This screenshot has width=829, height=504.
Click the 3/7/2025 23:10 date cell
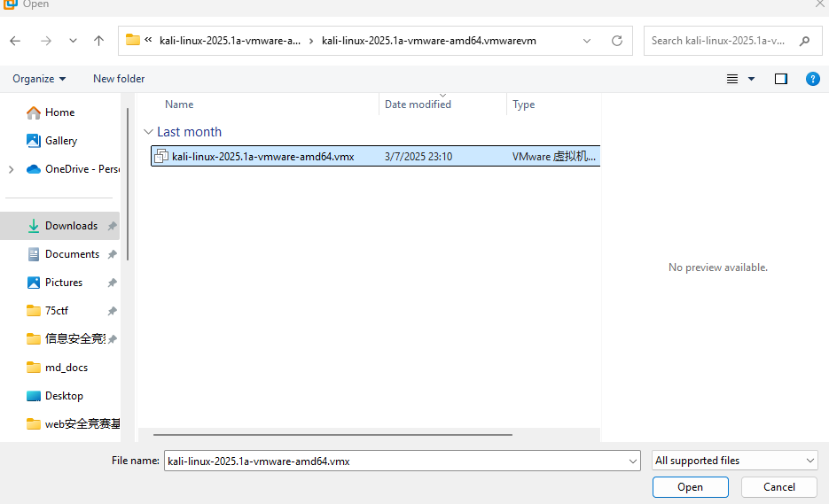click(418, 157)
